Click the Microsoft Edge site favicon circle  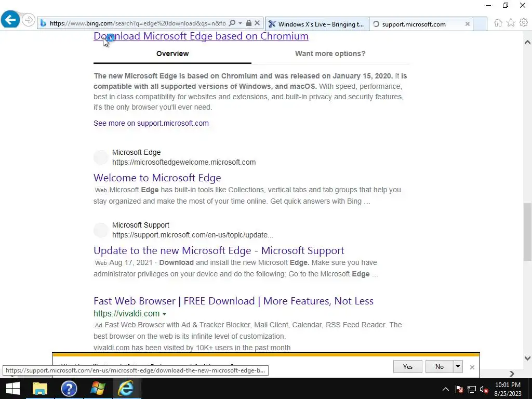pyautogui.click(x=101, y=157)
